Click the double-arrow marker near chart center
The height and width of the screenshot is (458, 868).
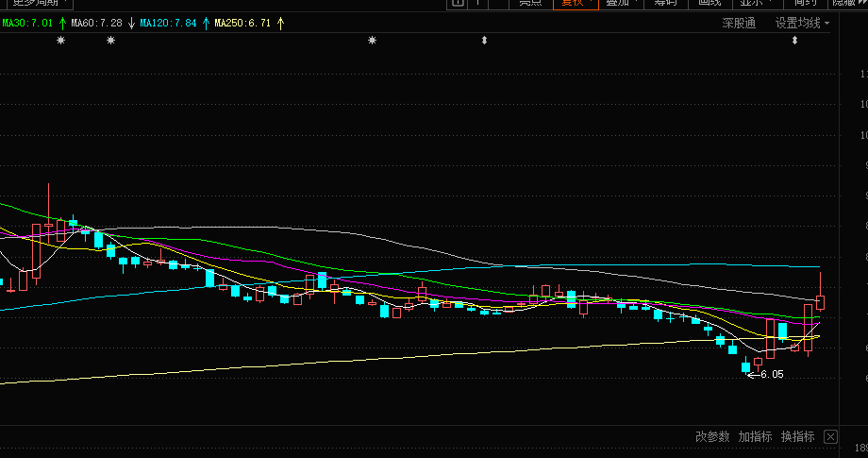485,41
